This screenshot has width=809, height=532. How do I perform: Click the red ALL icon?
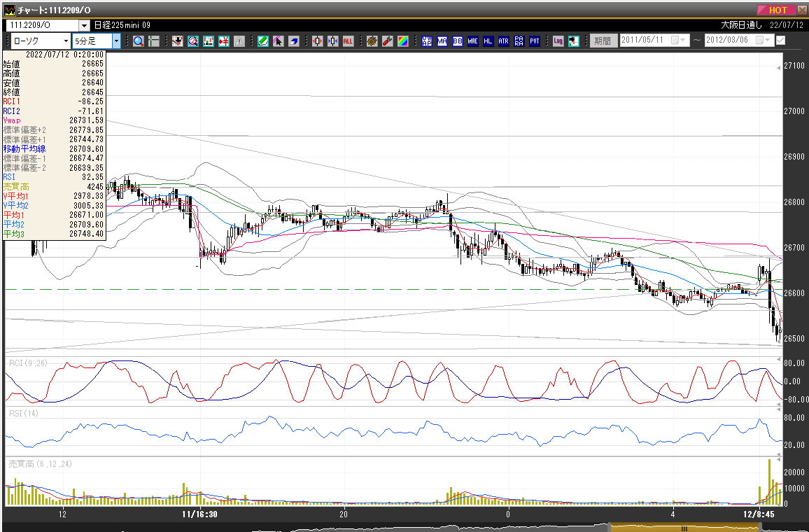(x=349, y=41)
